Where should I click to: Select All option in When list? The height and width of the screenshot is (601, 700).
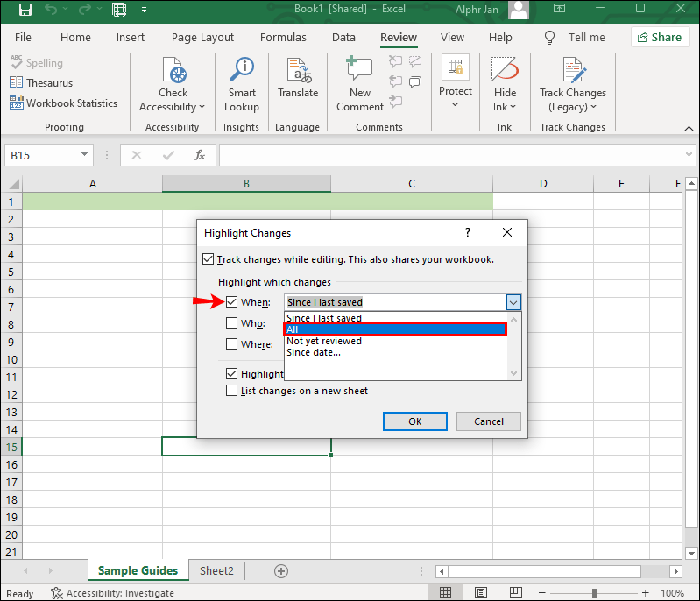point(395,329)
